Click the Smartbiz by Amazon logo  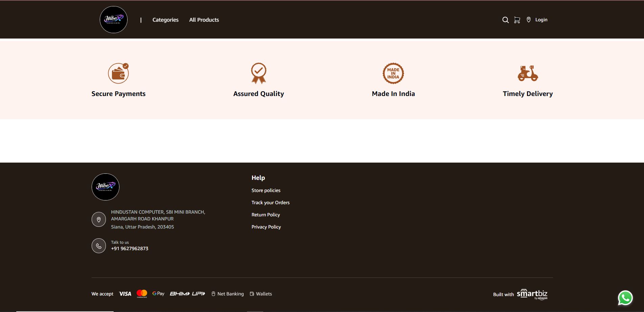tap(532, 294)
